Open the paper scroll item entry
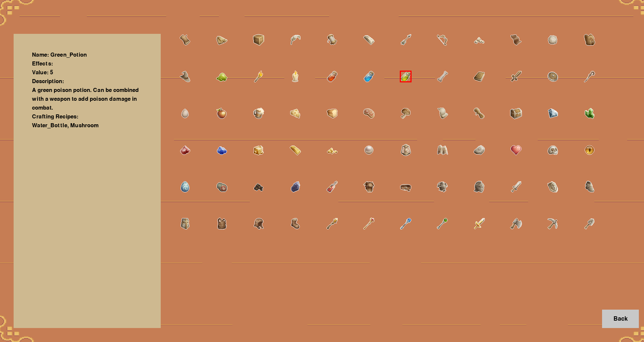The image size is (644, 342). [442, 113]
